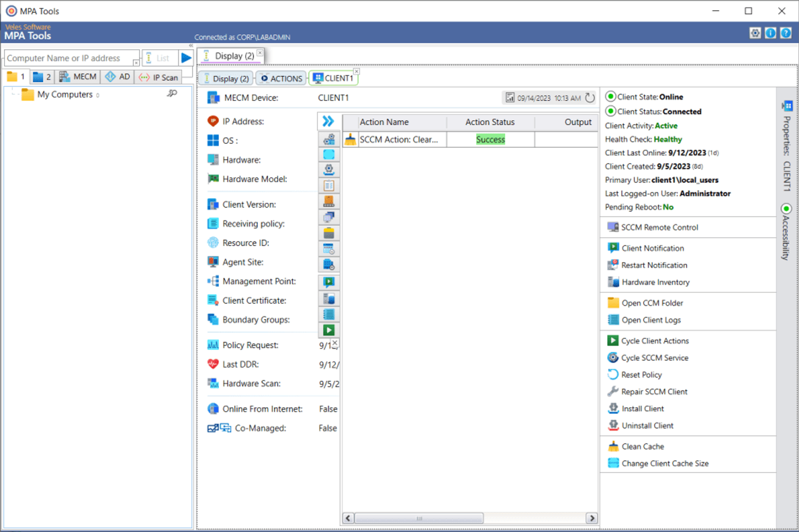Click the gears icon in action toolbar

329,139
